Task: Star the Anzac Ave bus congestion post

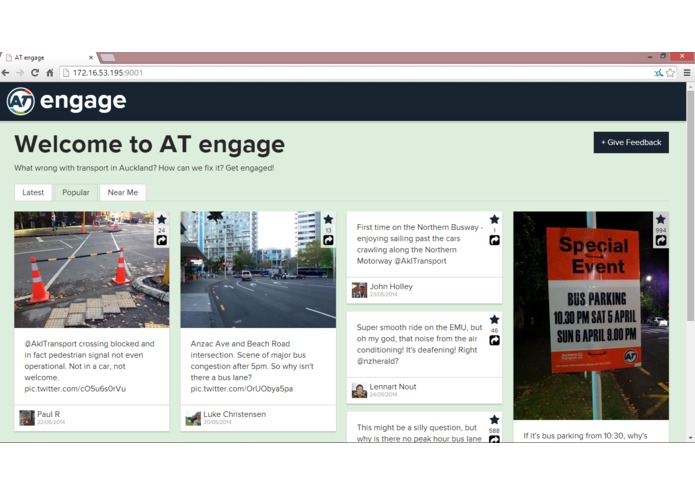Action: coord(328,219)
